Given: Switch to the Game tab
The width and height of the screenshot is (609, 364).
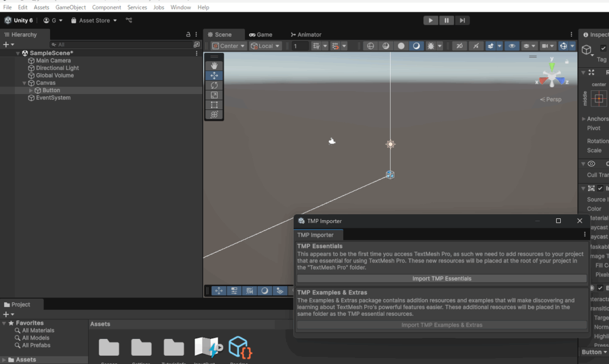Looking at the screenshot, I should [x=261, y=34].
